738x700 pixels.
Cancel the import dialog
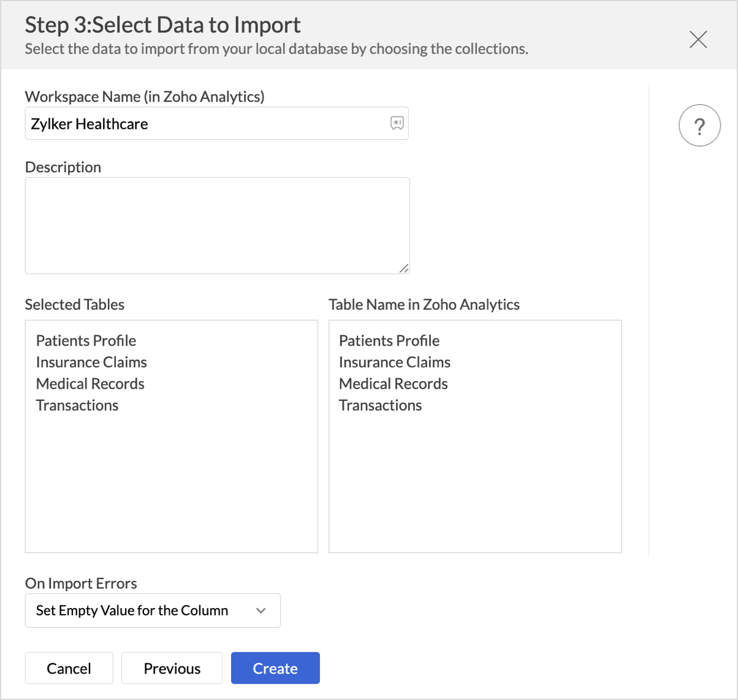pos(69,668)
